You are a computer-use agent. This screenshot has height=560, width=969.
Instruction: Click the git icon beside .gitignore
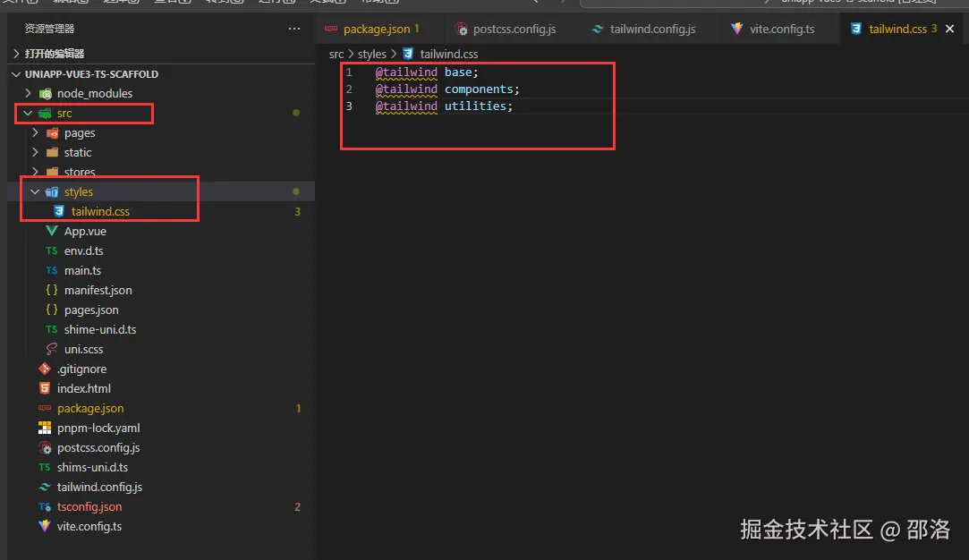click(x=45, y=369)
